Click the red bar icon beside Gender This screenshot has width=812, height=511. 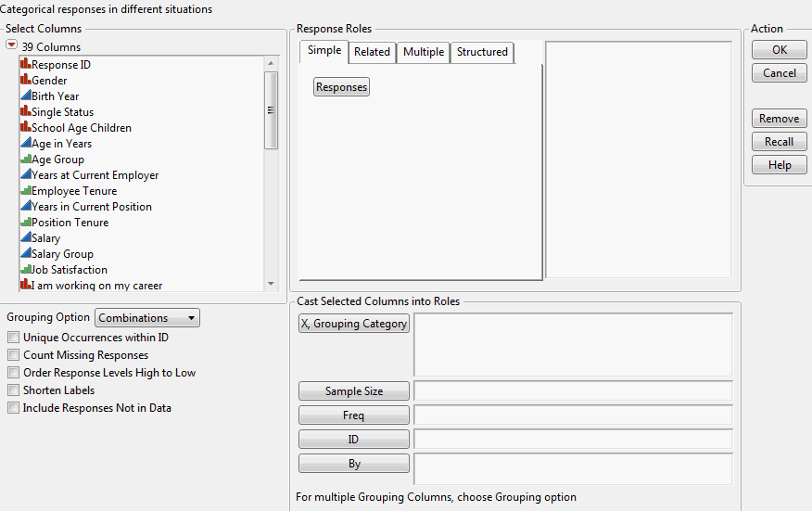tap(25, 81)
